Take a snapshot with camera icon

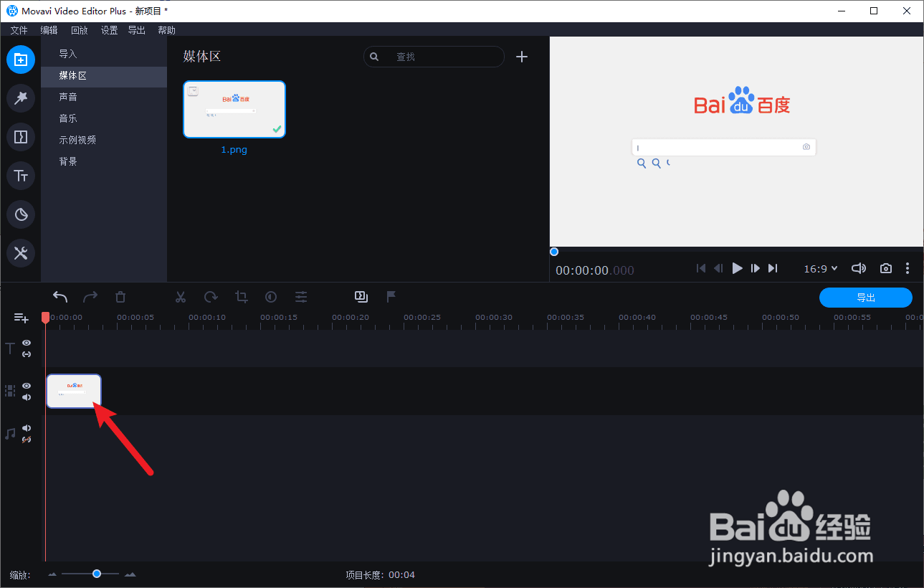tap(886, 268)
